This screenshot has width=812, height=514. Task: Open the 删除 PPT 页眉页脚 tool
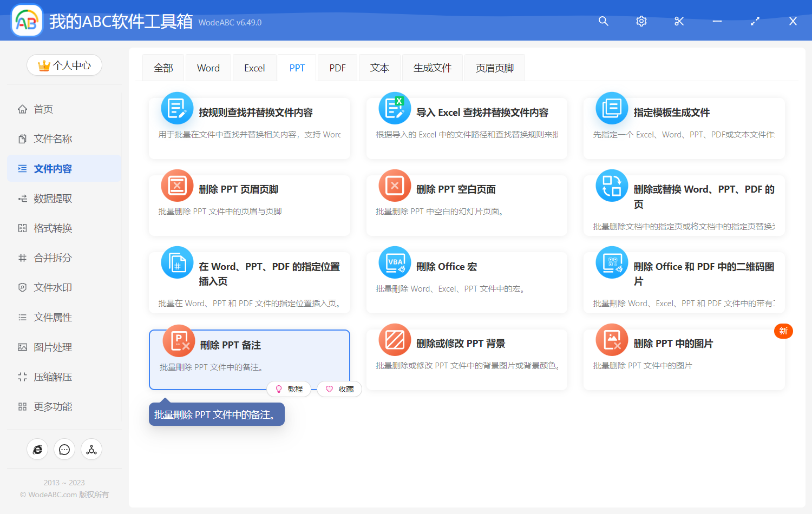pyautogui.click(x=249, y=205)
